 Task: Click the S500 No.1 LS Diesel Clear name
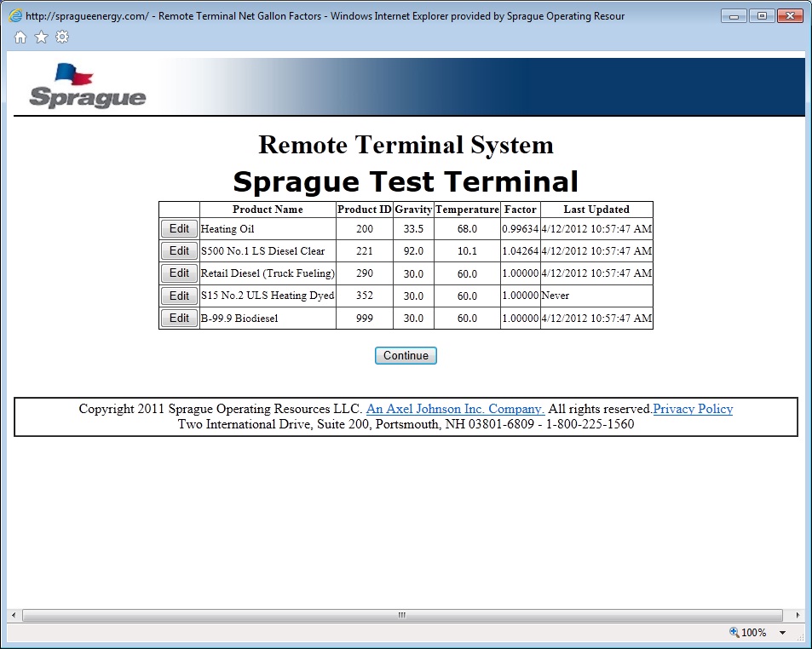(x=262, y=251)
